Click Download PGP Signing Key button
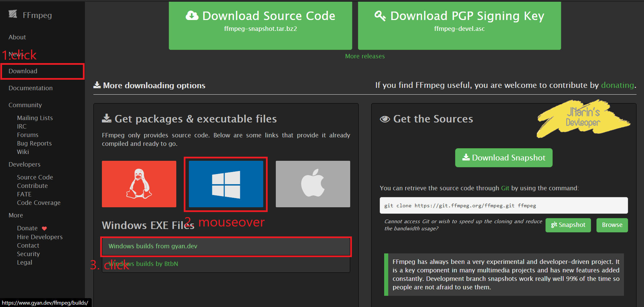The image size is (644, 307). coord(459,25)
